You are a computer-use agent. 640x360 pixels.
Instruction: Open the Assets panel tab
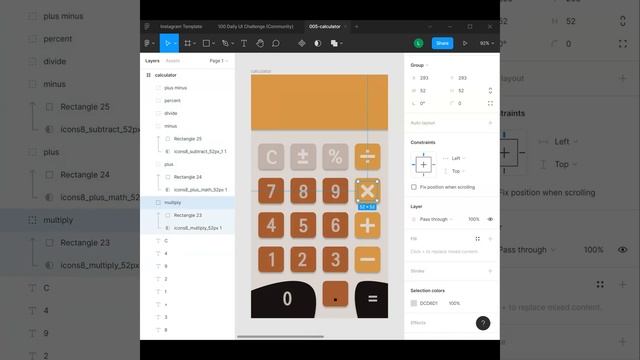coord(173,61)
